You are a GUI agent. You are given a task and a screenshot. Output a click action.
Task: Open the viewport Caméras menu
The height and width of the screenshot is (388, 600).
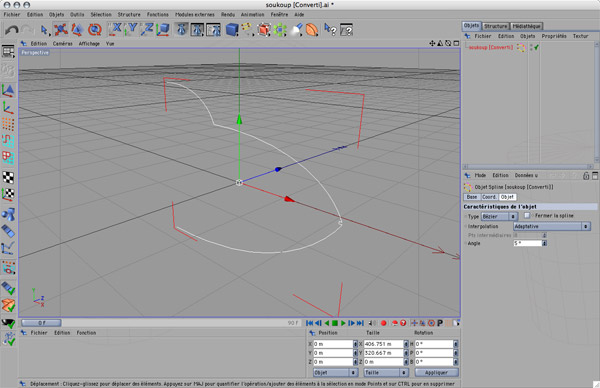point(63,44)
